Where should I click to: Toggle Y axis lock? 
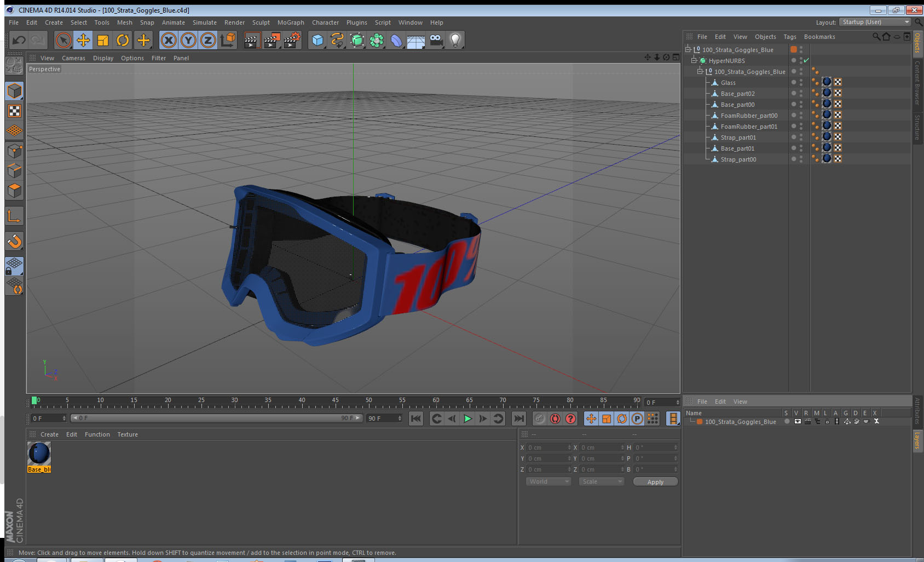coord(188,40)
